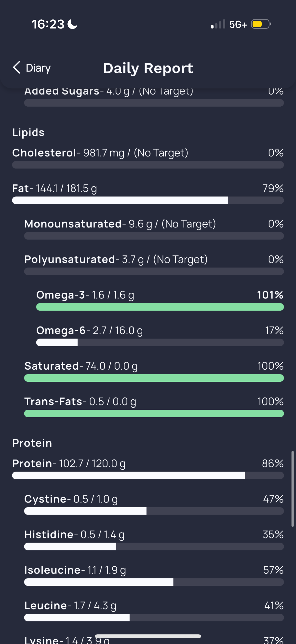Image resolution: width=296 pixels, height=644 pixels.
Task: Select the Fat 144.1 / 181.5 g row
Action: 148,194
